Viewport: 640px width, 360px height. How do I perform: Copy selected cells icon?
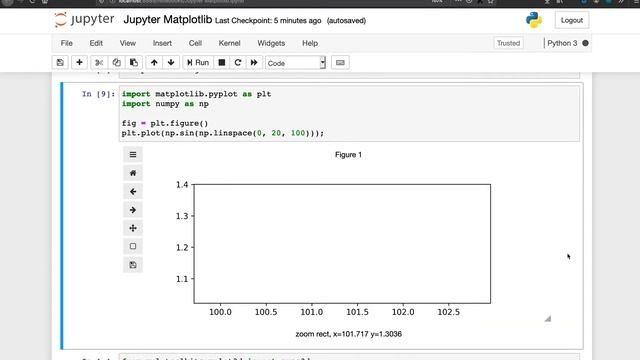coord(116,62)
